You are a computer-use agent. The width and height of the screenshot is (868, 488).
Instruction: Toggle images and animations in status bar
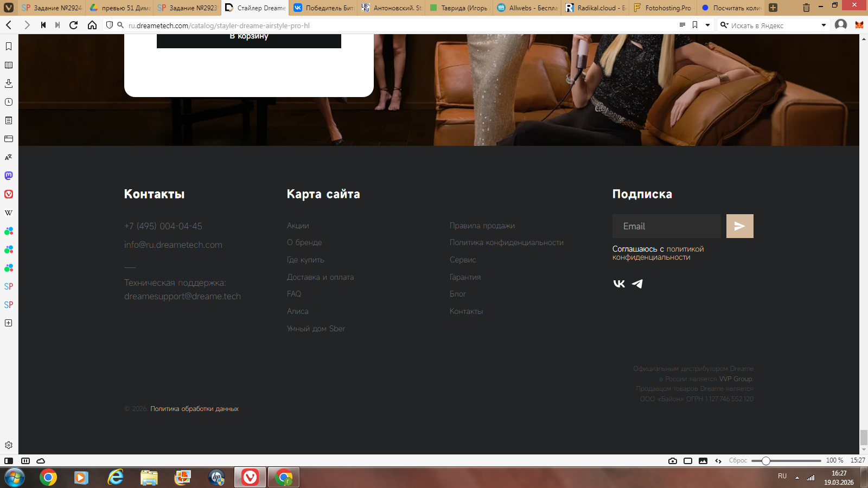[703, 461]
